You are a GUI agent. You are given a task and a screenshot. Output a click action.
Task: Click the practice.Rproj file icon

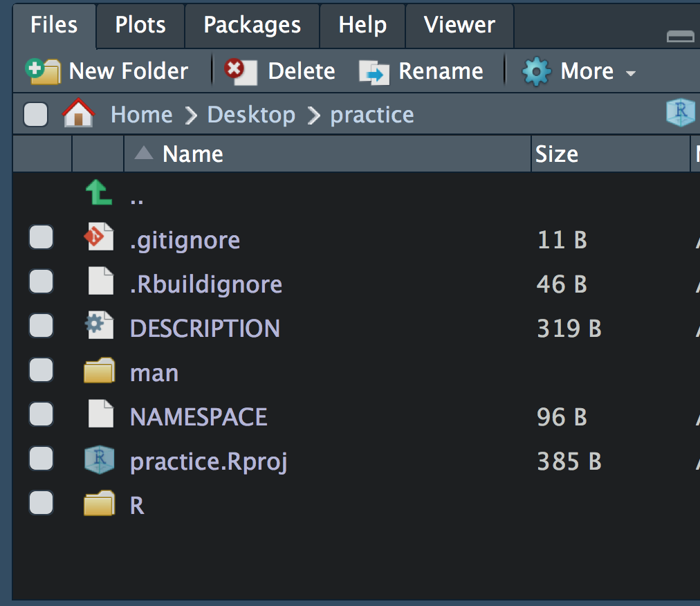click(x=99, y=459)
